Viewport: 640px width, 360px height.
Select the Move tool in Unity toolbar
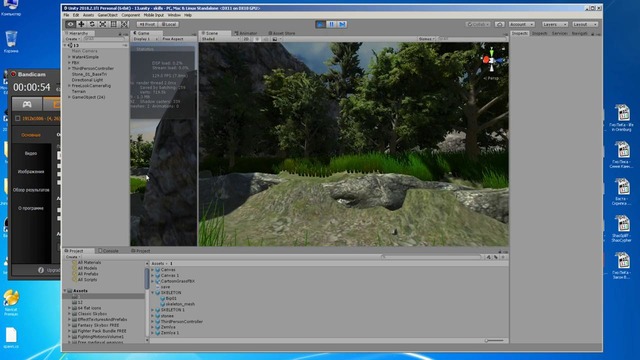click(x=81, y=24)
